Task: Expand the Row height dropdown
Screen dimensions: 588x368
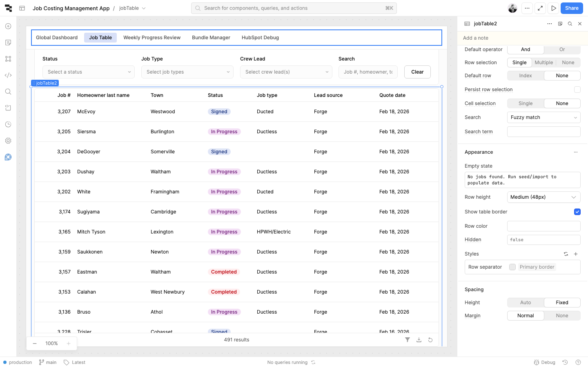Action: coord(543,197)
